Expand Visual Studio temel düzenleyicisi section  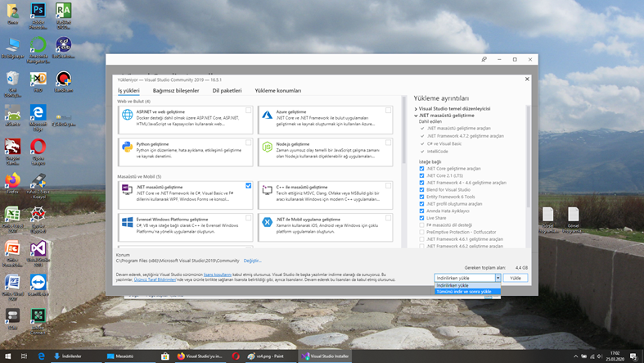[x=416, y=108]
